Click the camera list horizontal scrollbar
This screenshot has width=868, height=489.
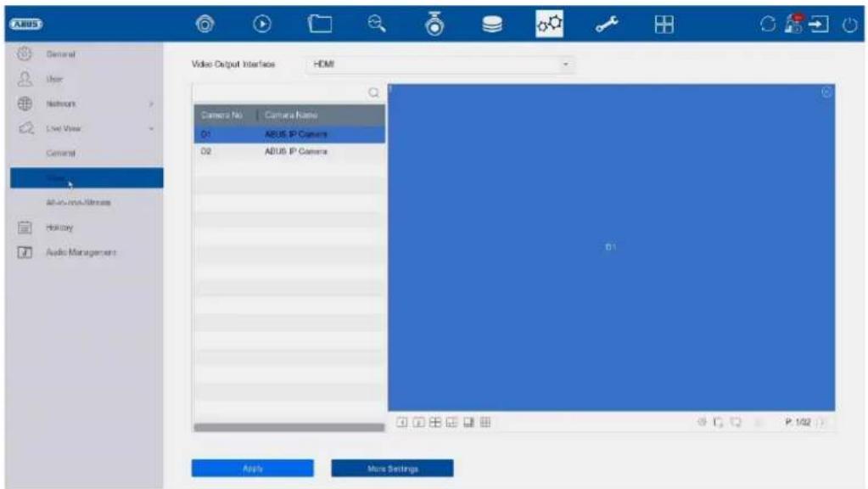coord(289,428)
